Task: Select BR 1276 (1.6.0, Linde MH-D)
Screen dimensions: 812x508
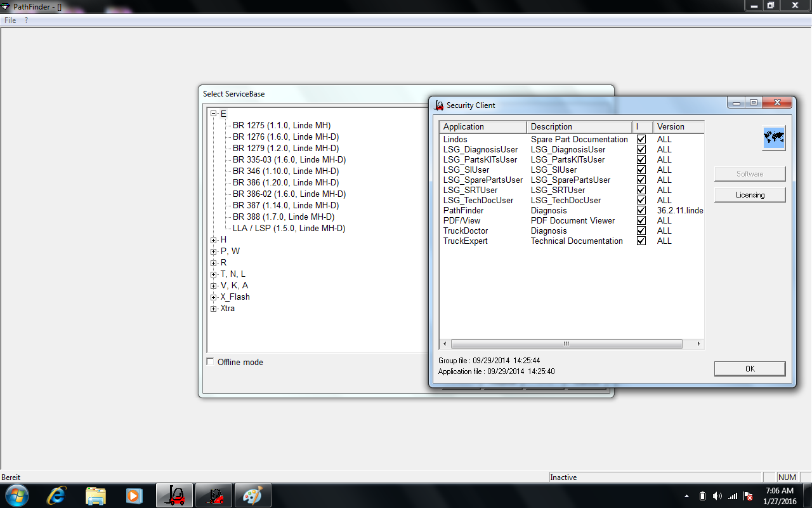Action: pyautogui.click(x=285, y=137)
